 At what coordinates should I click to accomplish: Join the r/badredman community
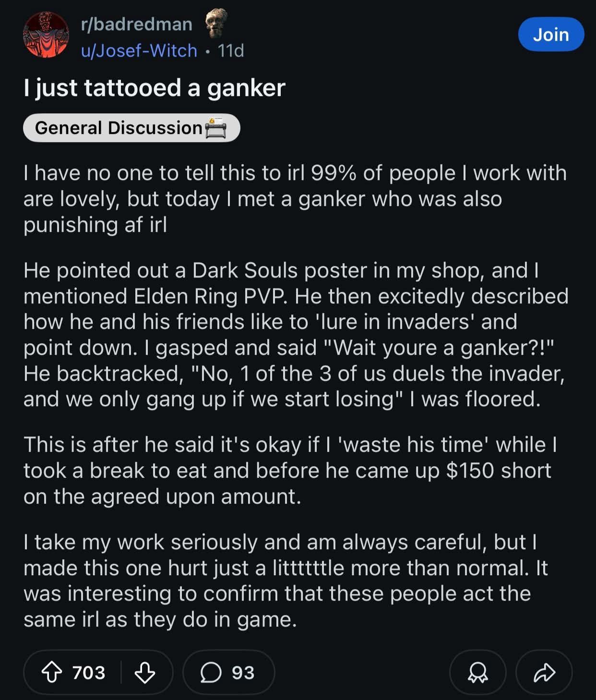click(551, 35)
